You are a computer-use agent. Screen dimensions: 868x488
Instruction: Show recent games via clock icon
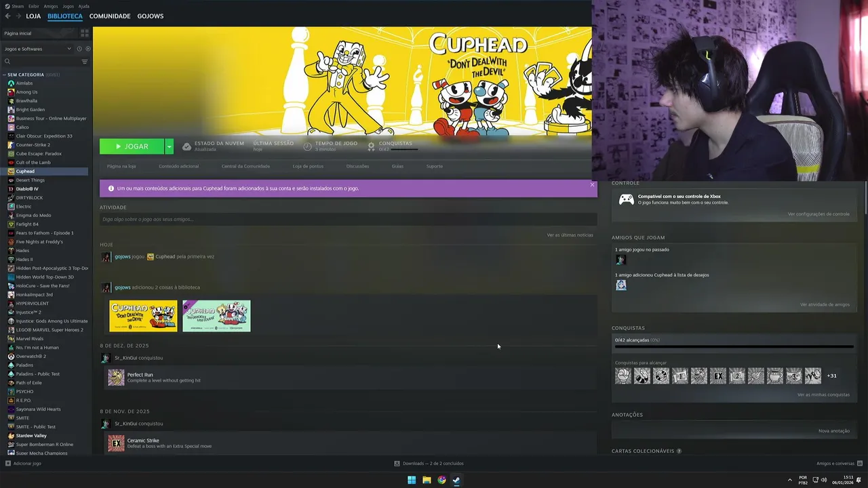pos(79,49)
